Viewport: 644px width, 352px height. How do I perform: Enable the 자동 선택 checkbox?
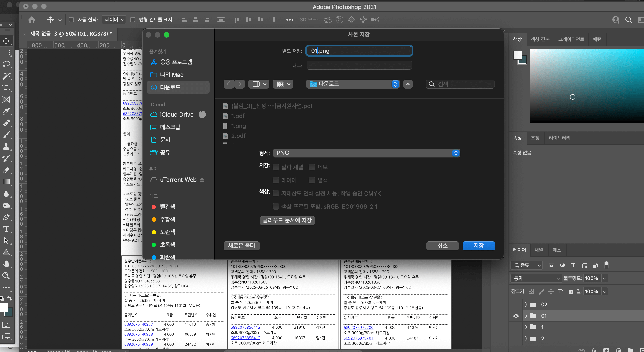(x=71, y=20)
